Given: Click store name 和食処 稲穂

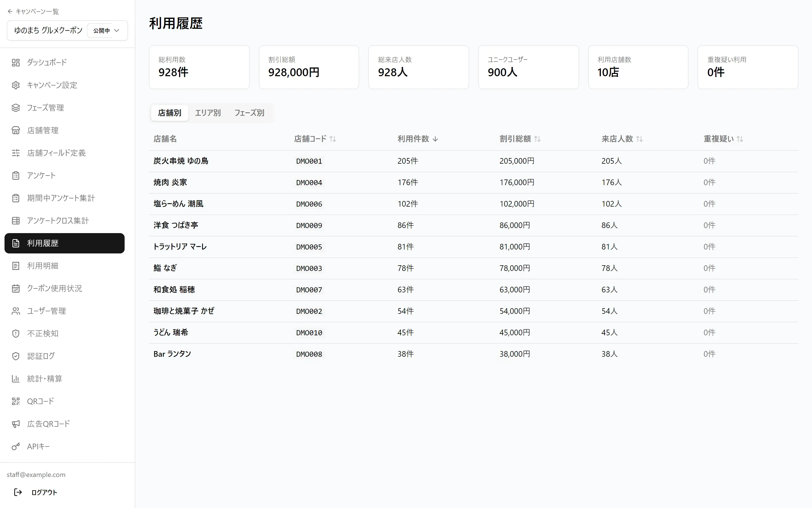Looking at the screenshot, I should click(174, 290).
